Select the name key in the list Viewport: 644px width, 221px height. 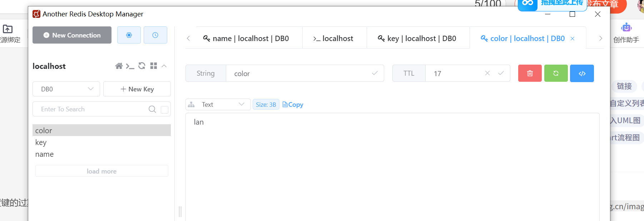click(x=101, y=154)
